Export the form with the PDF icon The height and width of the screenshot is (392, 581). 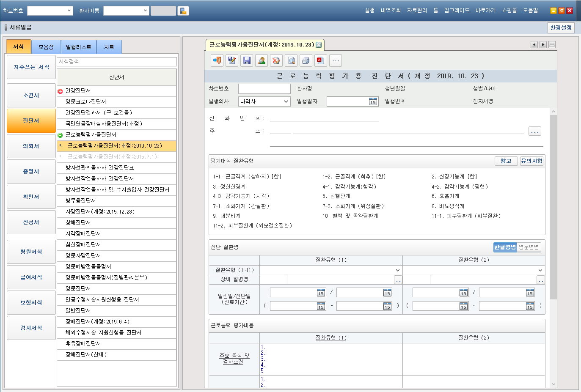(x=320, y=60)
